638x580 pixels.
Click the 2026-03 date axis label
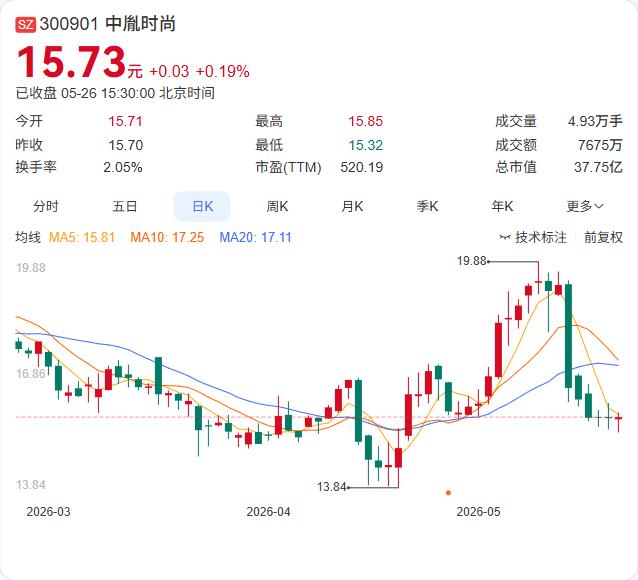pyautogui.click(x=48, y=512)
